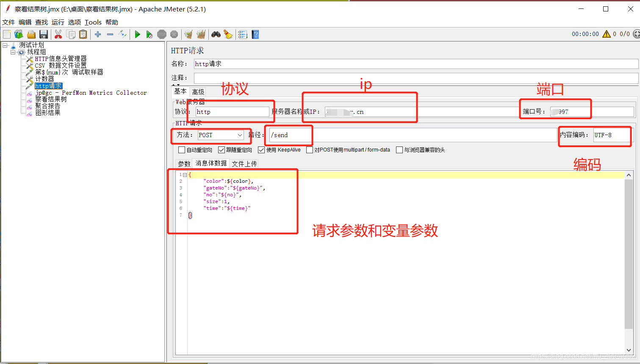Click the body editor scrollbar up arrow
The height and width of the screenshot is (364, 640).
[629, 175]
